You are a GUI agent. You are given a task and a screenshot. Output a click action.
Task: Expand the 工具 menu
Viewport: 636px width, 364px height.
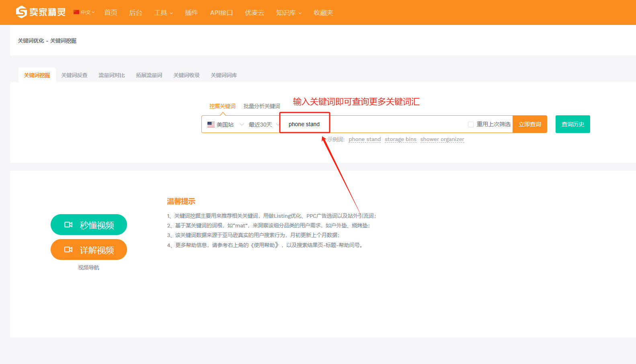164,12
